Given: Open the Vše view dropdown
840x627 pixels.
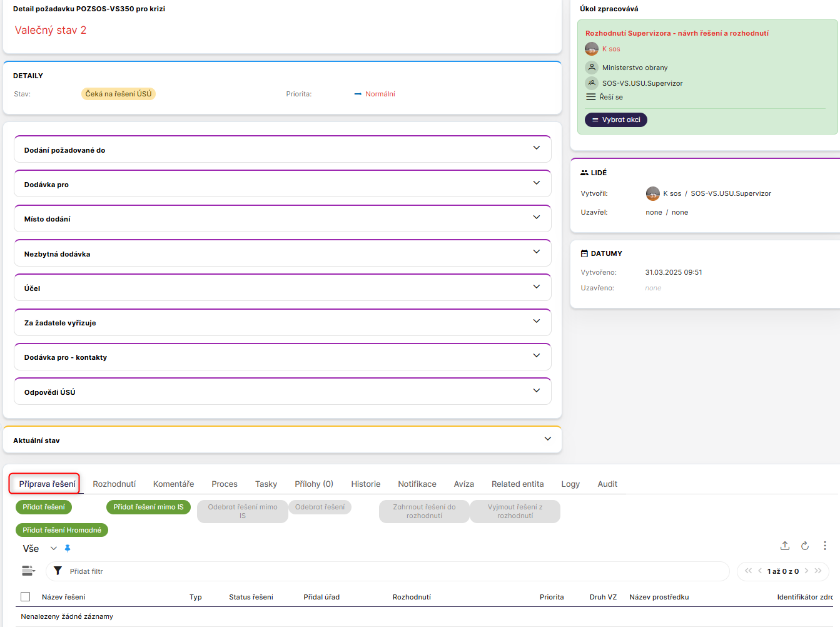Looking at the screenshot, I should tap(53, 549).
